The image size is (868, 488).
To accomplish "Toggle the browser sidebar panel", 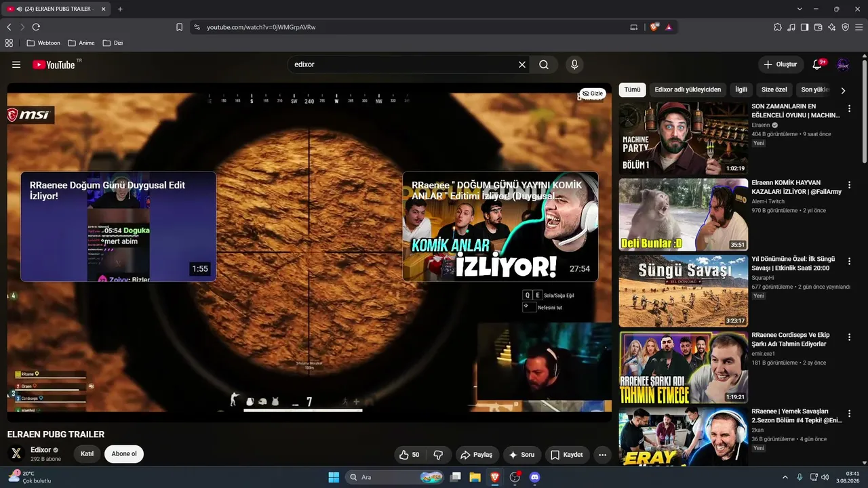I will [805, 27].
